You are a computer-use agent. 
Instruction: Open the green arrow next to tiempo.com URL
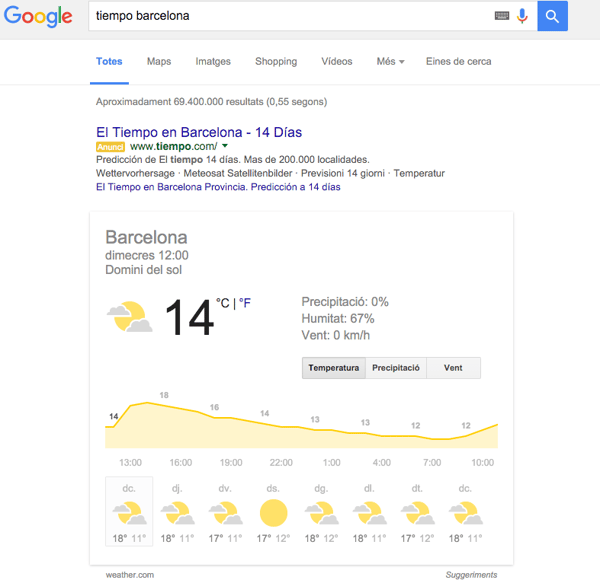[225, 146]
